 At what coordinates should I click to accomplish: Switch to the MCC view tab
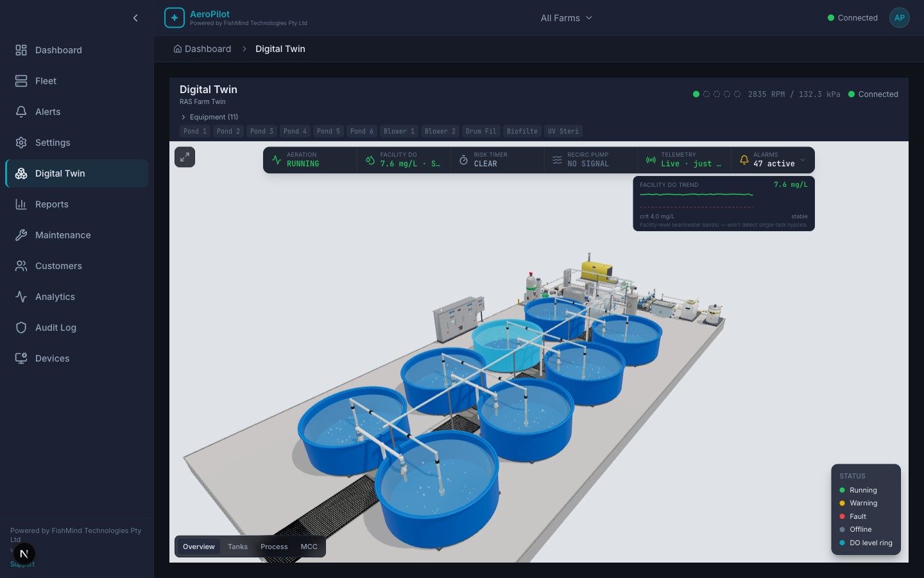click(309, 547)
